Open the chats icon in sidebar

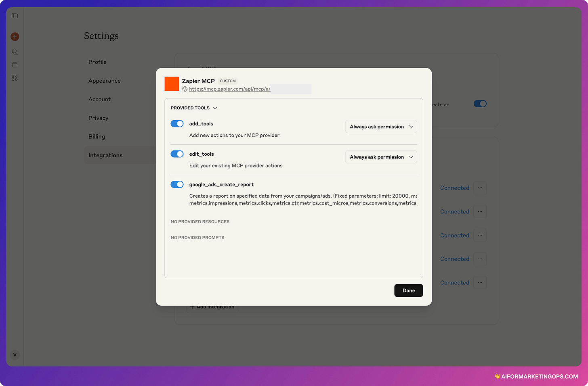coord(15,52)
